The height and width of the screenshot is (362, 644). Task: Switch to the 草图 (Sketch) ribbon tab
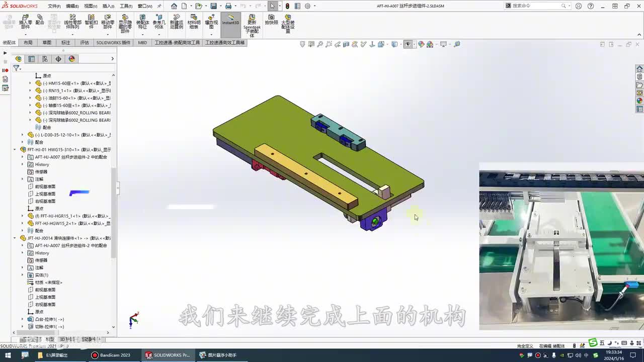47,43
